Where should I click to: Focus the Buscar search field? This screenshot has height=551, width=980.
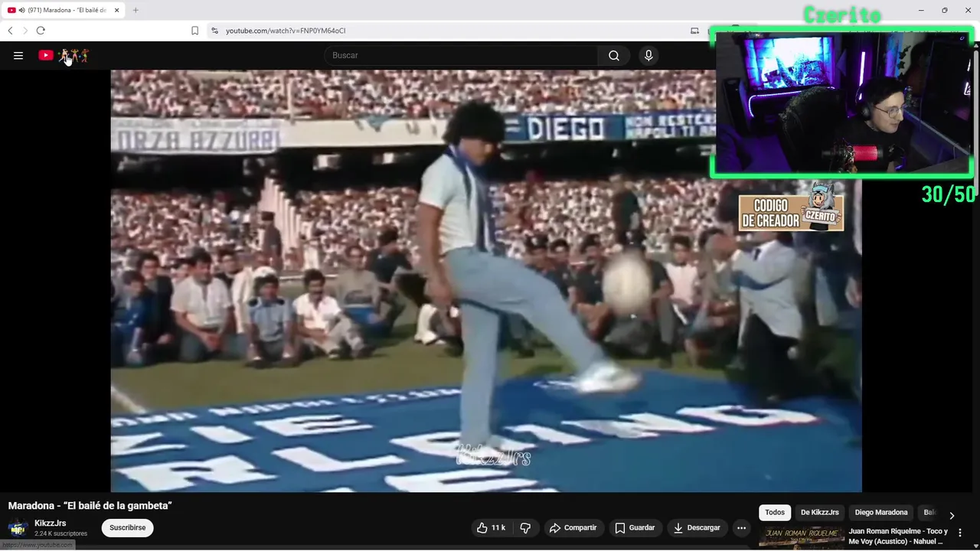(462, 55)
